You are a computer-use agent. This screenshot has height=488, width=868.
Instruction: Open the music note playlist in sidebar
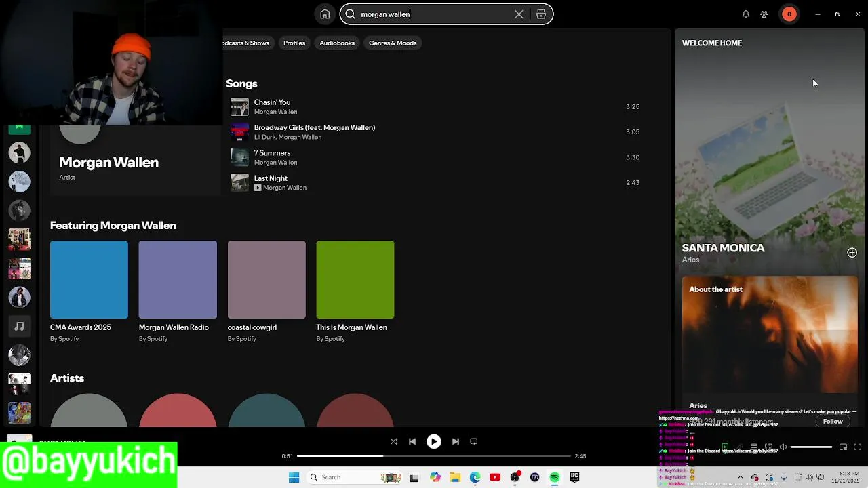[19, 327]
